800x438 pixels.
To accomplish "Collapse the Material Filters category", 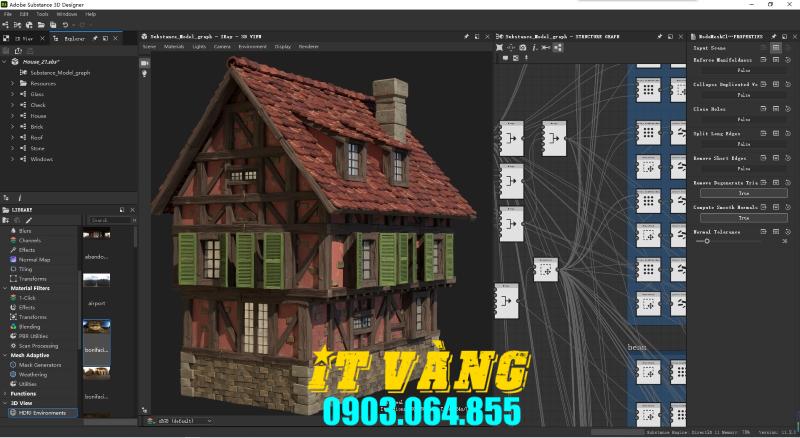I will point(5,288).
